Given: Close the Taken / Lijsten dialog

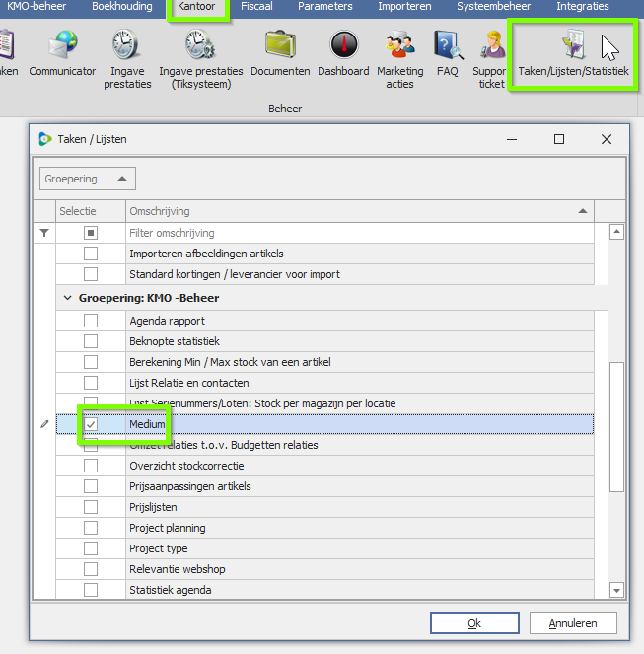Looking at the screenshot, I should 607,139.
